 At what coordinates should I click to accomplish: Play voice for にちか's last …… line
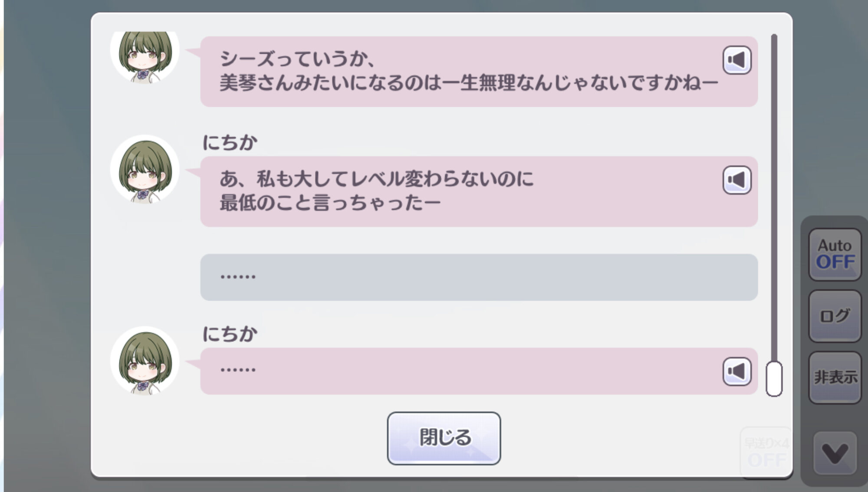(x=736, y=371)
